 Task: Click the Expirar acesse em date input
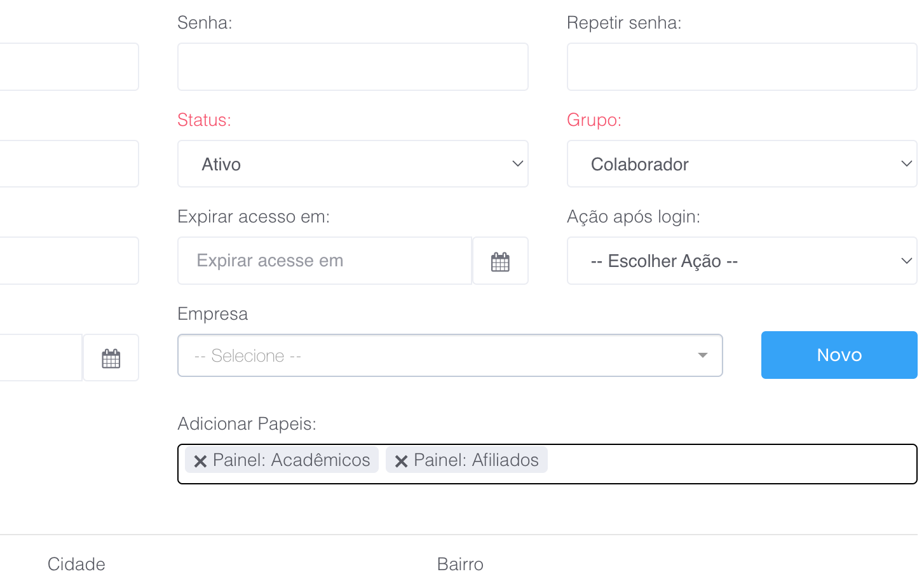pos(324,261)
